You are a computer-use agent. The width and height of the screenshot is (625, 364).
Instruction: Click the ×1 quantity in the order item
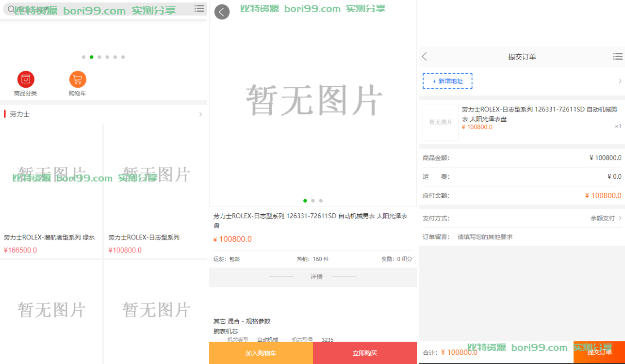618,127
